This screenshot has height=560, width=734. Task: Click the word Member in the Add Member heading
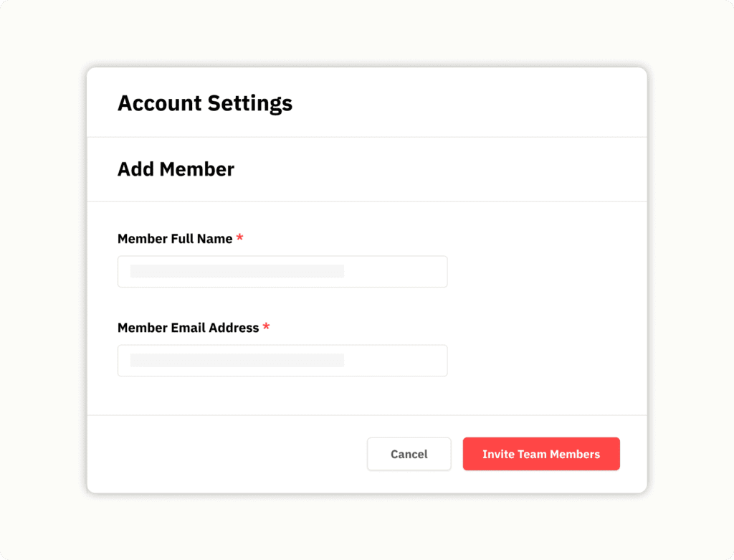(196, 169)
